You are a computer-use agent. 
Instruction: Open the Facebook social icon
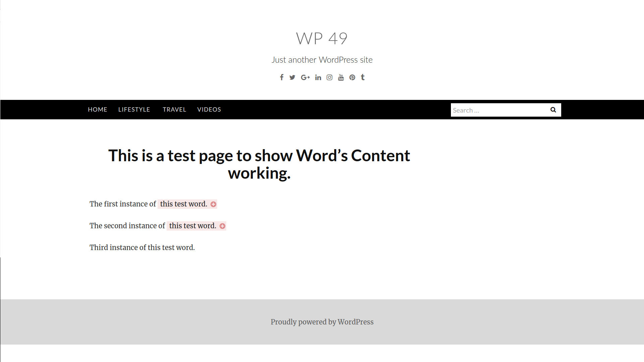pos(282,77)
